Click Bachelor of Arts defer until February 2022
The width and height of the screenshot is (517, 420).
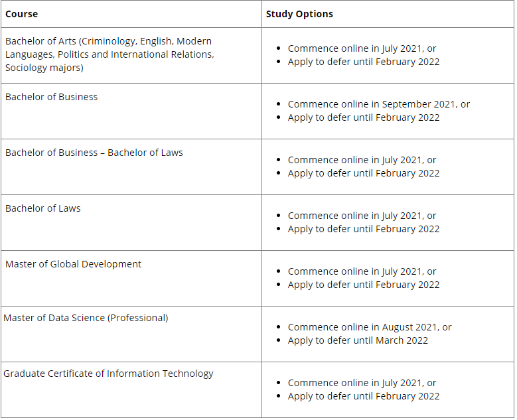(x=363, y=62)
